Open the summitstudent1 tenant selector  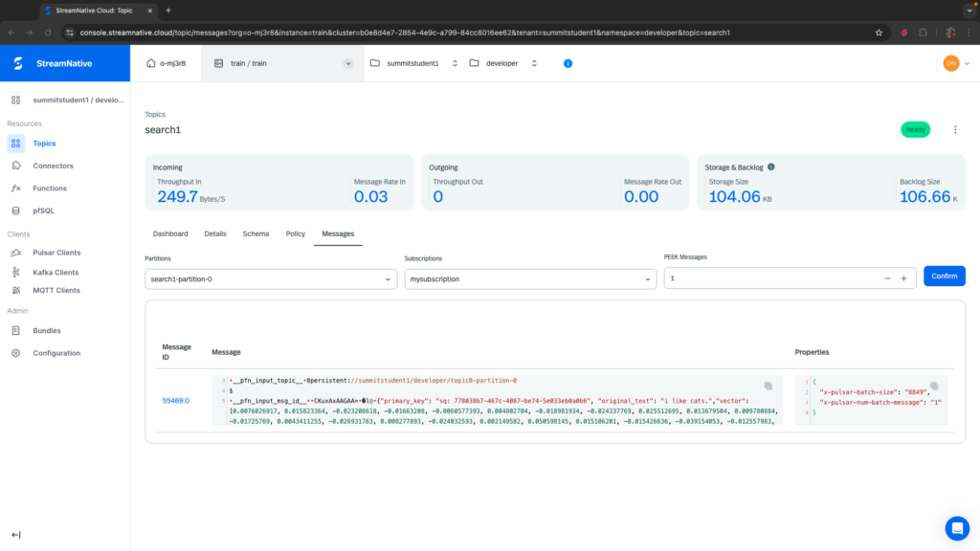coord(412,63)
